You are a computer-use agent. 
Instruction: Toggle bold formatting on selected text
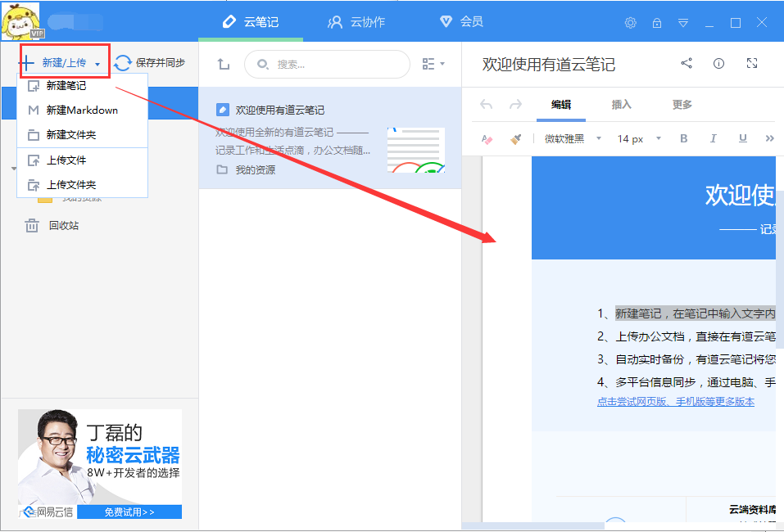(x=683, y=138)
